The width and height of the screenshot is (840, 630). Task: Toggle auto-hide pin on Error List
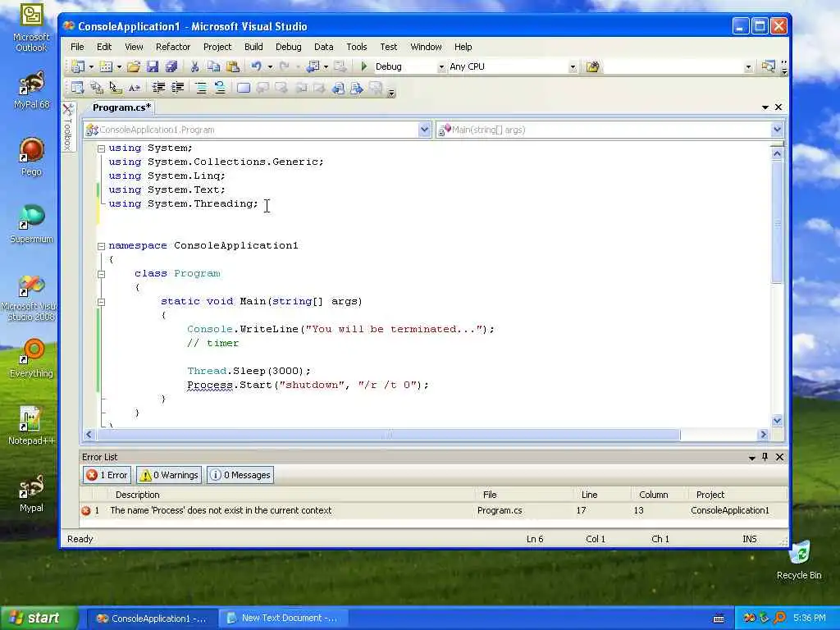tap(765, 457)
